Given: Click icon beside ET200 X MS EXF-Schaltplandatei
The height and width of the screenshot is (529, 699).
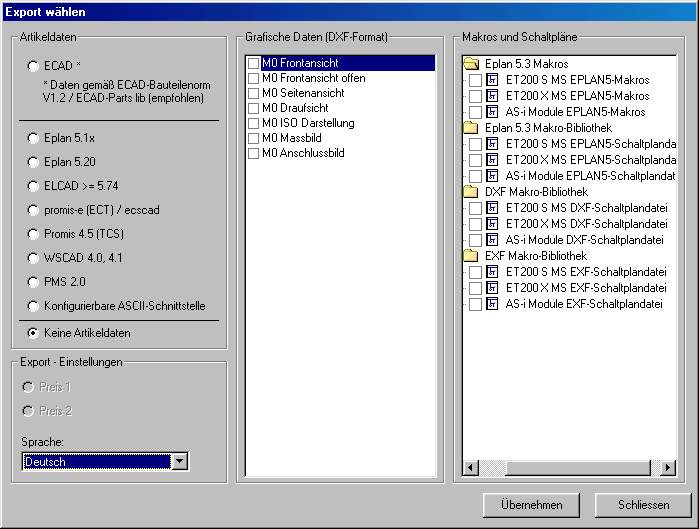Looking at the screenshot, I should (x=492, y=288).
